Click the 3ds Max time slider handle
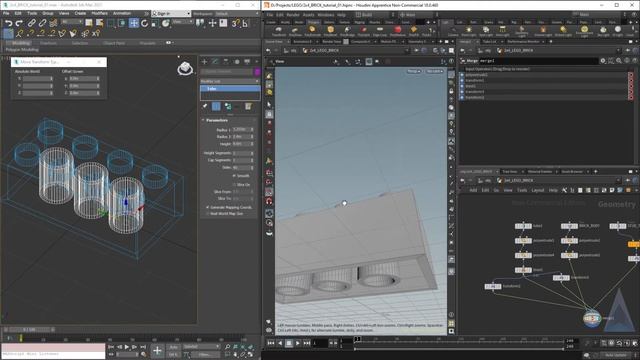 [x=29, y=329]
